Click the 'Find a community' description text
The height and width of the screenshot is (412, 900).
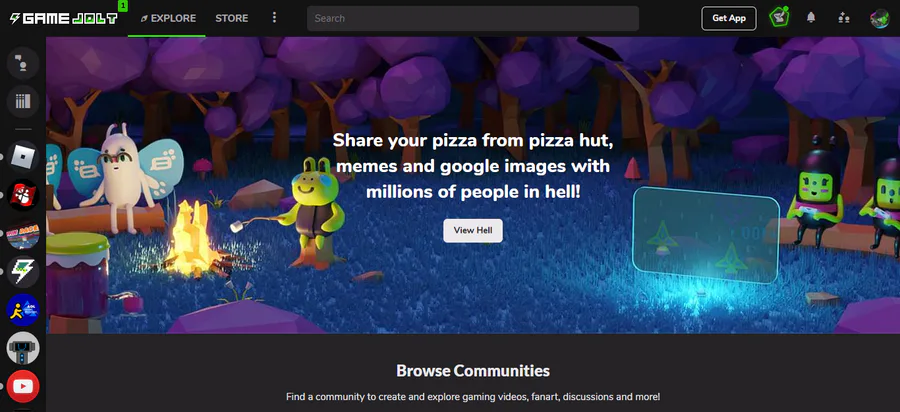473,397
